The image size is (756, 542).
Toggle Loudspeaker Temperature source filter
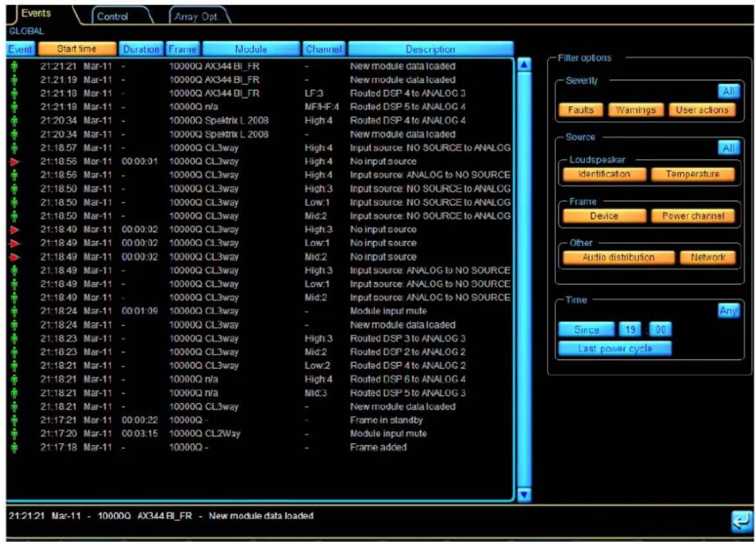(692, 174)
